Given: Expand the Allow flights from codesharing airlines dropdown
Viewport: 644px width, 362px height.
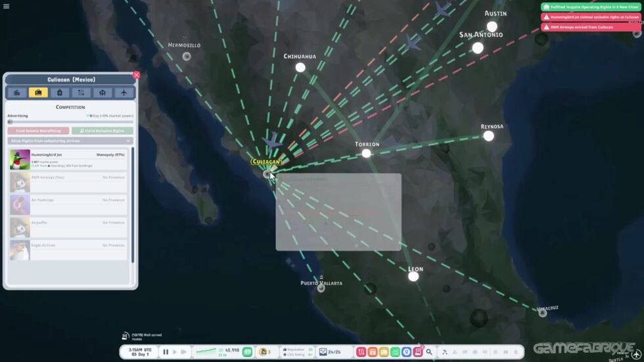Looking at the screenshot, I should click(70, 141).
